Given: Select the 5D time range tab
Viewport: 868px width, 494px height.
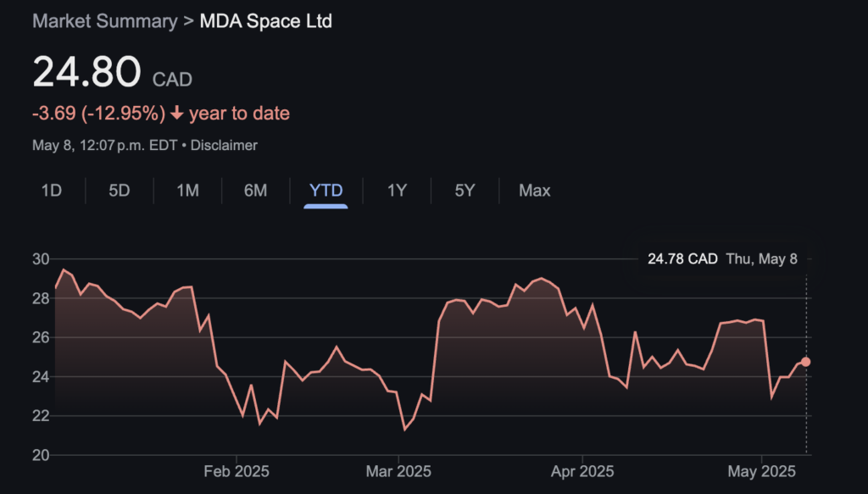Looking at the screenshot, I should (x=119, y=191).
